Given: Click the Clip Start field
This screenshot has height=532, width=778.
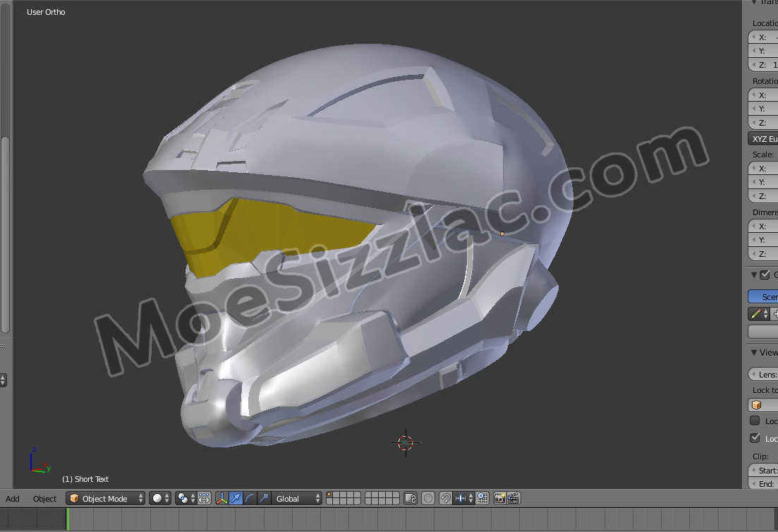Looking at the screenshot, I should click(x=763, y=471).
